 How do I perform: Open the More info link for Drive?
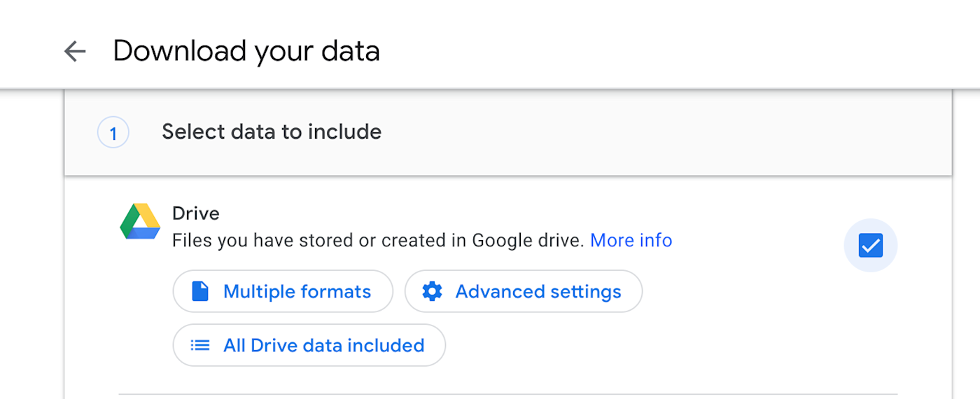(631, 240)
